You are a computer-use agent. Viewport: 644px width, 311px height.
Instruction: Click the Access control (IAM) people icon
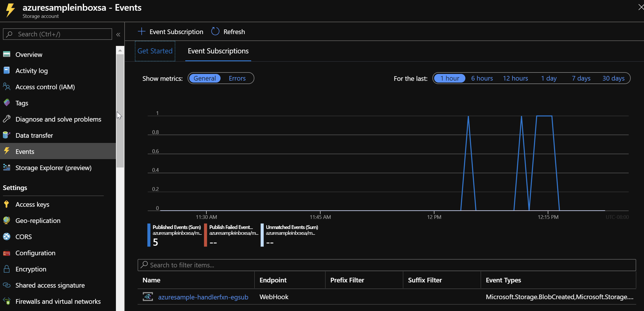click(x=7, y=87)
